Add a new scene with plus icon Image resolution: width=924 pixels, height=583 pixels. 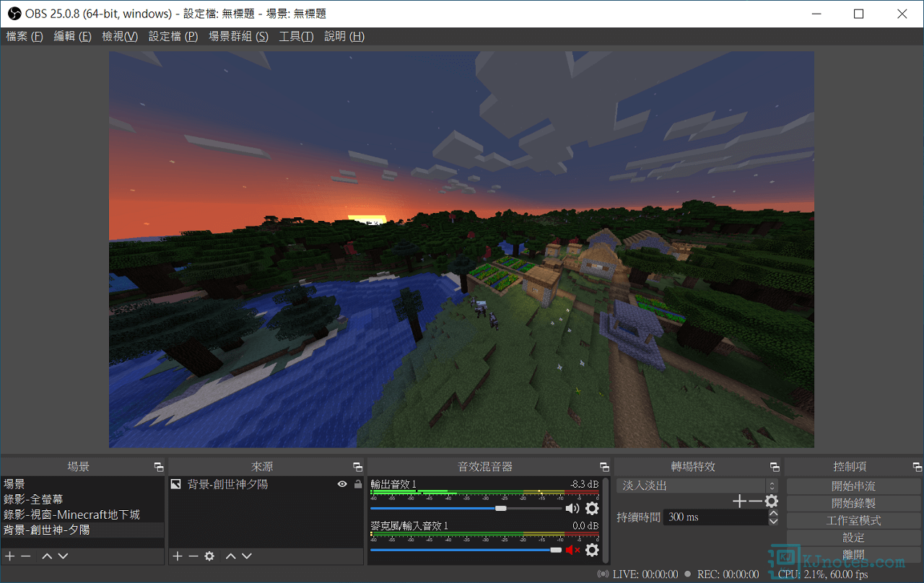tap(10, 556)
